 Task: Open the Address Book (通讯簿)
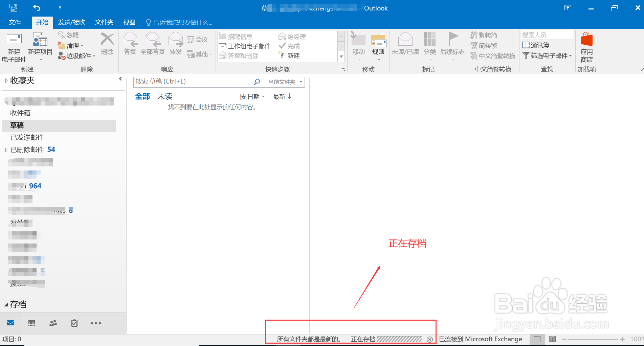(x=536, y=45)
